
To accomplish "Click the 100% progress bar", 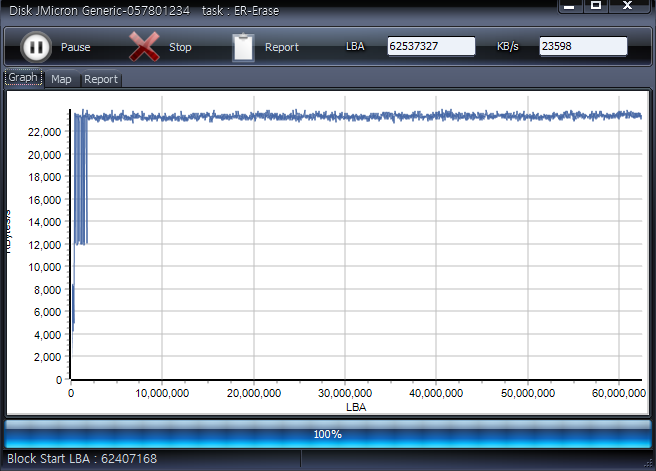I will [328, 434].
